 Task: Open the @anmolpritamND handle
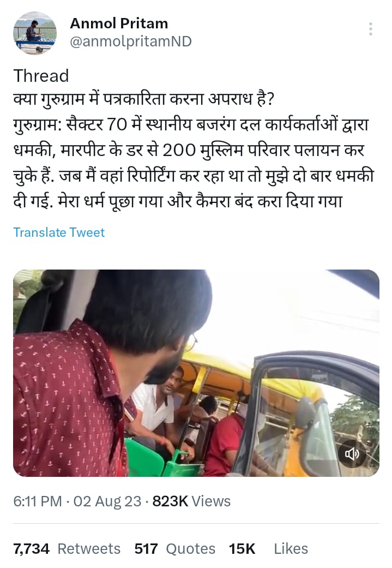pos(131,41)
